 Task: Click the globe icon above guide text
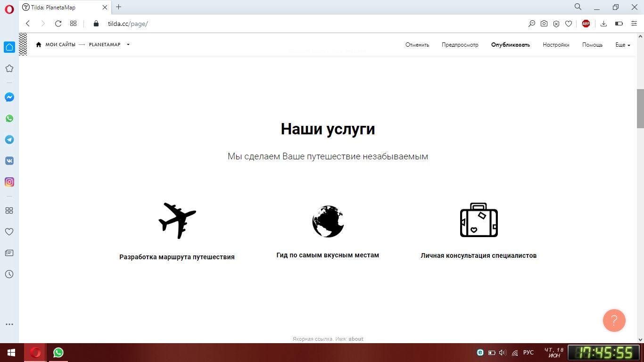point(328,221)
